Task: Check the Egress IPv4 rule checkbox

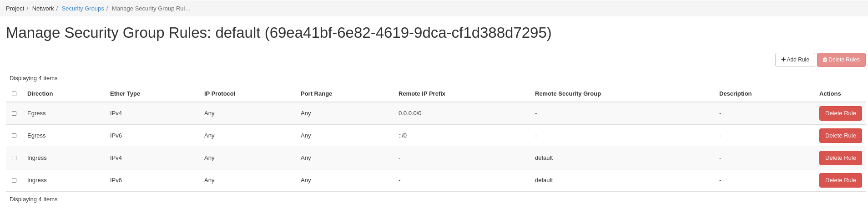Action: (14, 113)
